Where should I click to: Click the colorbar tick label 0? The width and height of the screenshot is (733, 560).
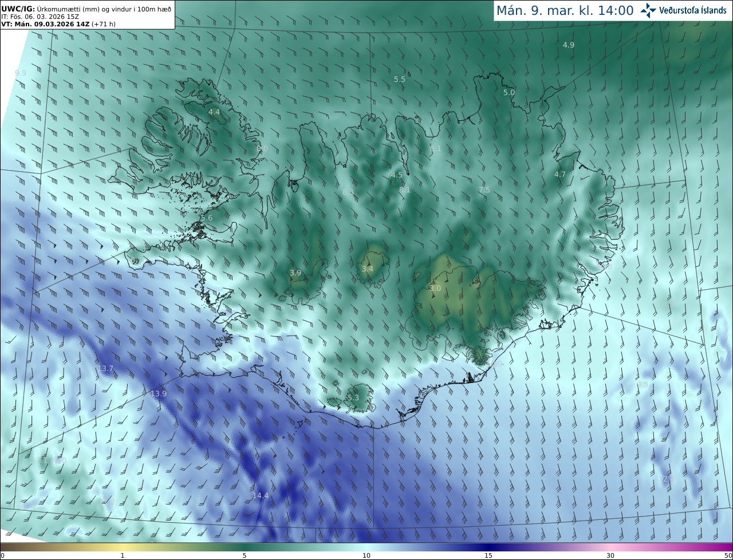[x=2, y=555]
